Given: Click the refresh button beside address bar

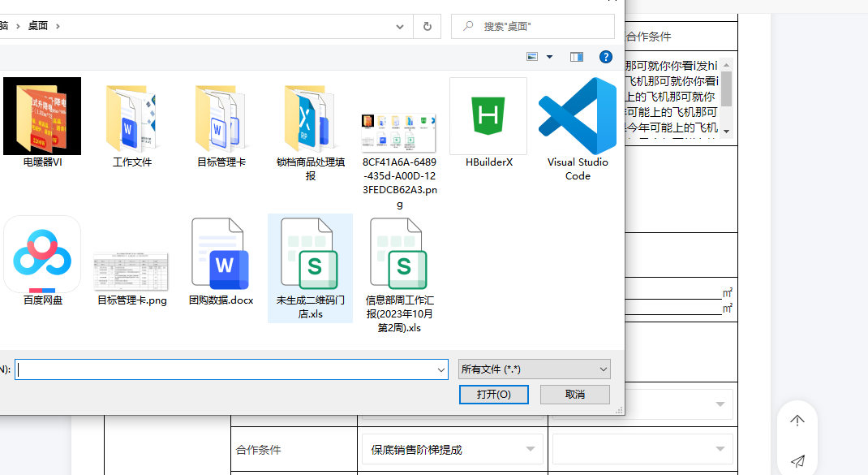Looking at the screenshot, I should tap(427, 26).
